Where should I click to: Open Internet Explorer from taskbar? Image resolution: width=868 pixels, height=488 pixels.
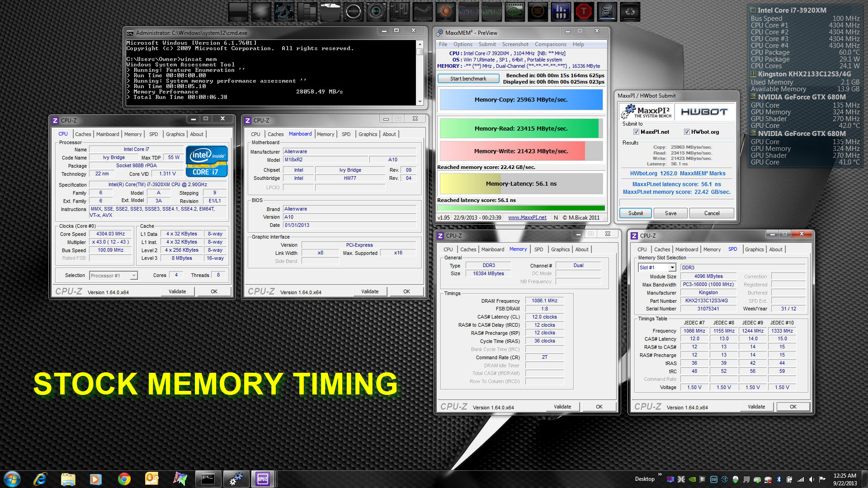click(x=40, y=479)
